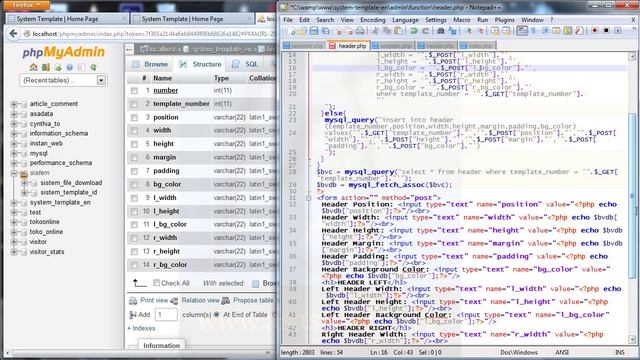Tick the checkbox for the position column
This screenshot has height=360, width=640.
click(x=134, y=118)
